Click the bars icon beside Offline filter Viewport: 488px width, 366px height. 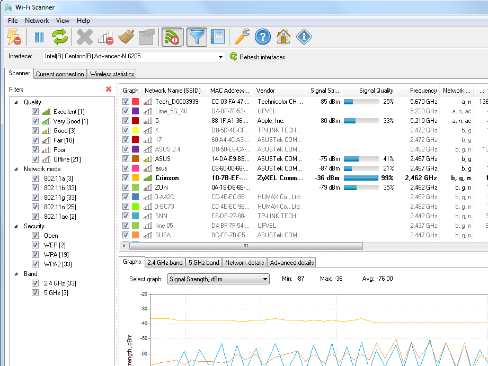point(46,159)
